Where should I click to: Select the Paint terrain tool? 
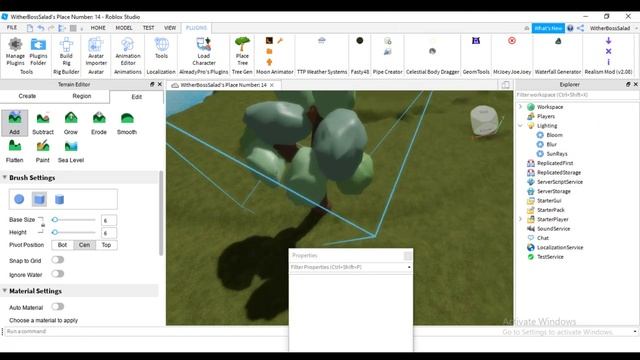[x=42, y=151]
